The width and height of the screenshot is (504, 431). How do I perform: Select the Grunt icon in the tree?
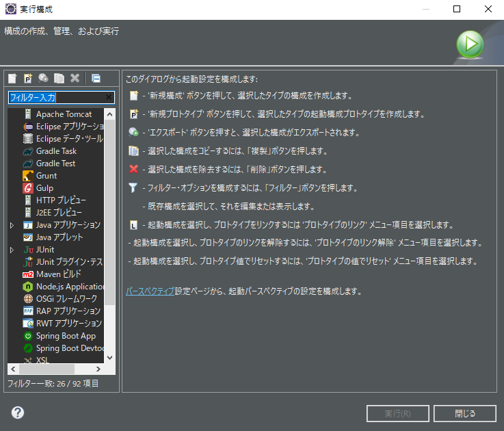click(x=28, y=176)
